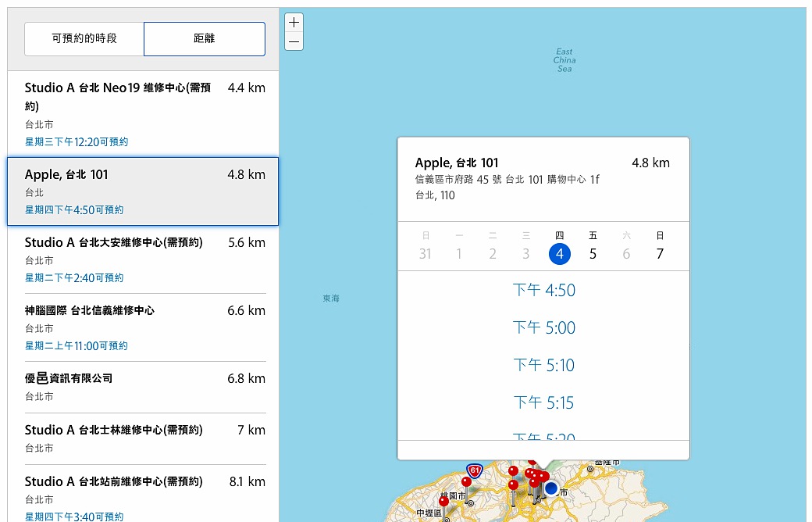Open 星期三下午12:20可預約 link
The height and width of the screenshot is (522, 812).
point(77,142)
